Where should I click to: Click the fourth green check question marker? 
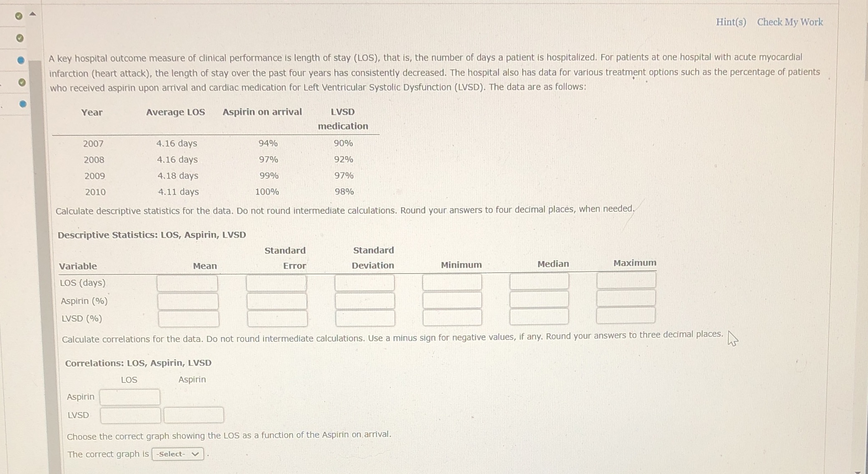(22, 81)
